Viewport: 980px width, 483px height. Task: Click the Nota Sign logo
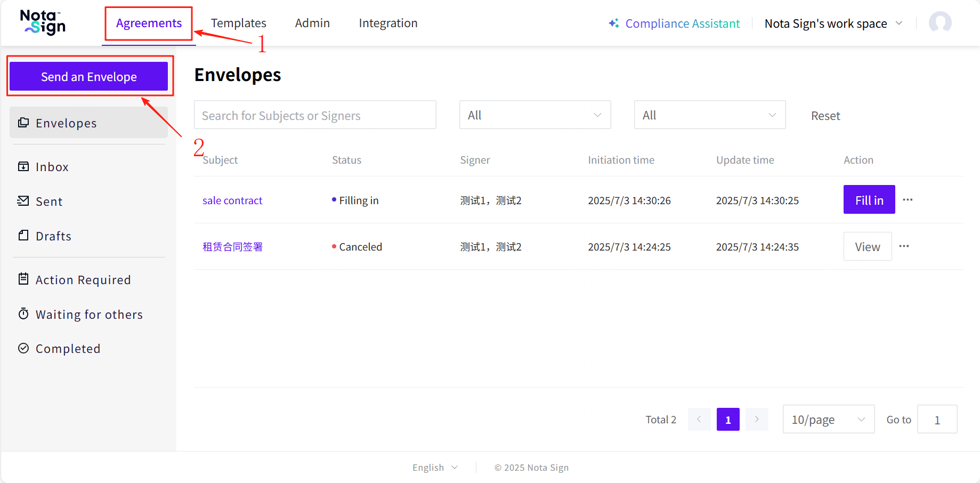click(x=43, y=22)
